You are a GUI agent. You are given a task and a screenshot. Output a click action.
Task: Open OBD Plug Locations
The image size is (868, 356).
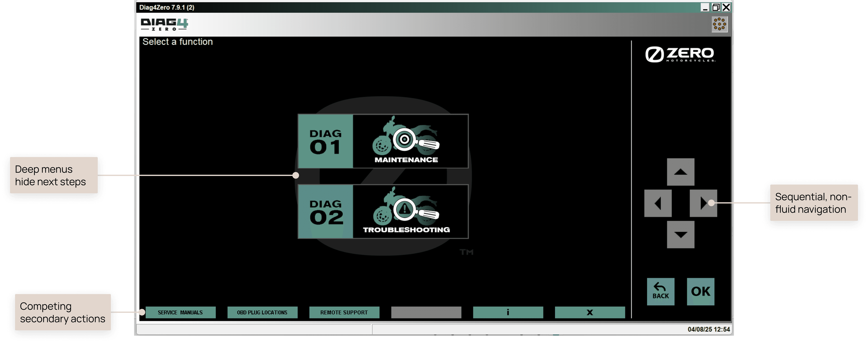(x=262, y=312)
